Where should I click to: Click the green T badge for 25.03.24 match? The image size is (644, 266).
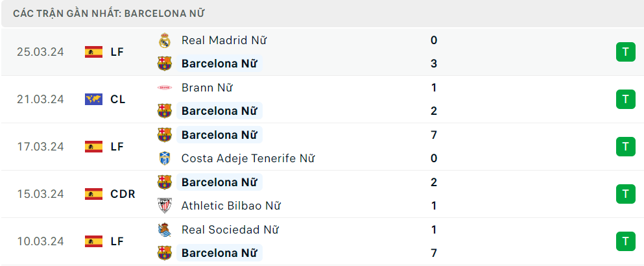point(626,52)
